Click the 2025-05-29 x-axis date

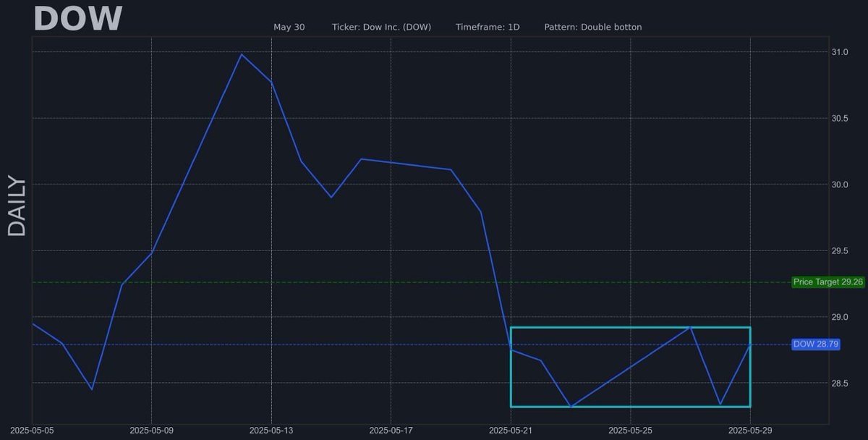(750, 430)
